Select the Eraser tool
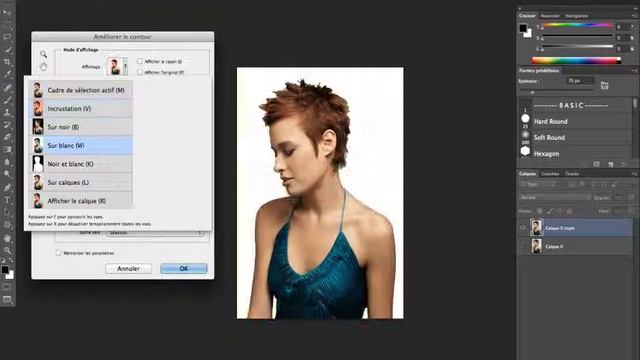The image size is (640, 360). click(7, 137)
